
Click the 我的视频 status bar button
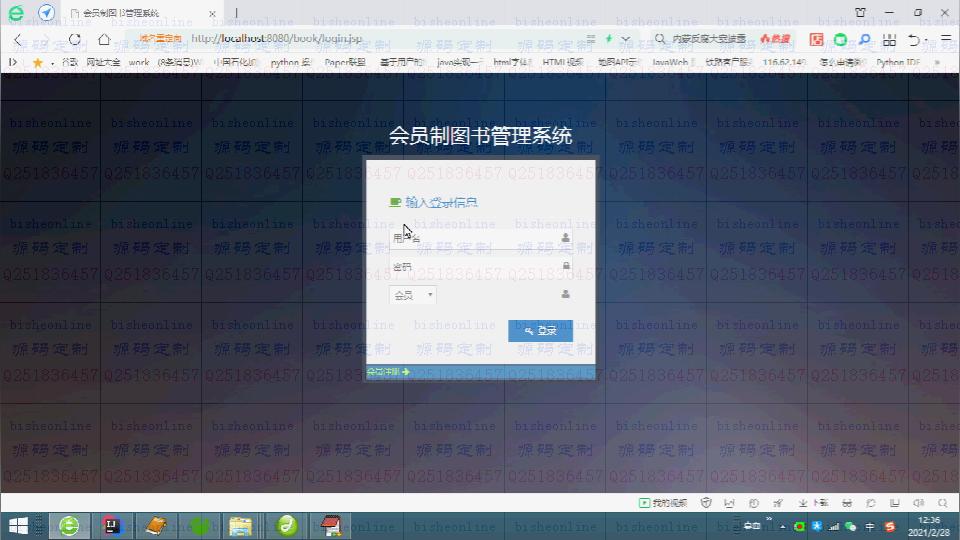click(663, 503)
